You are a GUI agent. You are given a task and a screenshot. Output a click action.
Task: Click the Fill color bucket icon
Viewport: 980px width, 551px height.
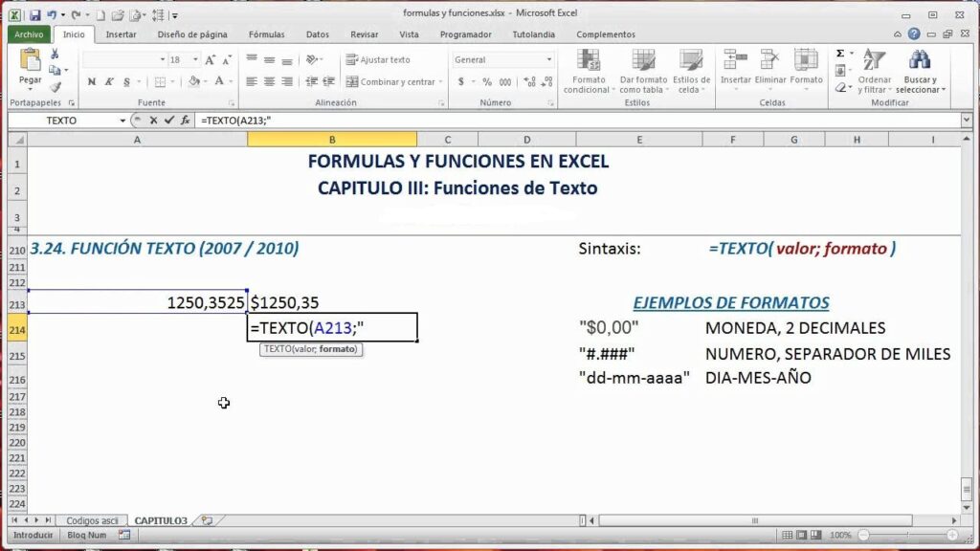coord(194,81)
